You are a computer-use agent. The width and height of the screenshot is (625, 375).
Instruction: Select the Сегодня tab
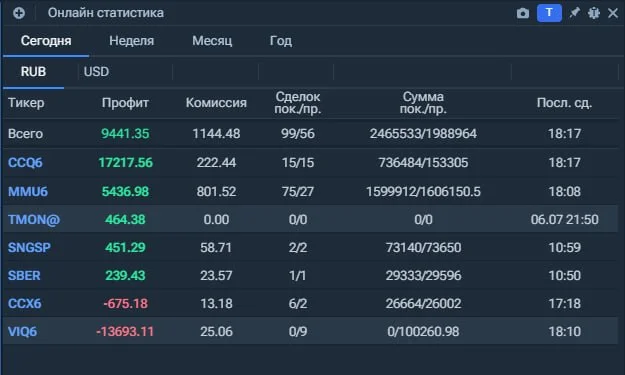[x=46, y=41]
